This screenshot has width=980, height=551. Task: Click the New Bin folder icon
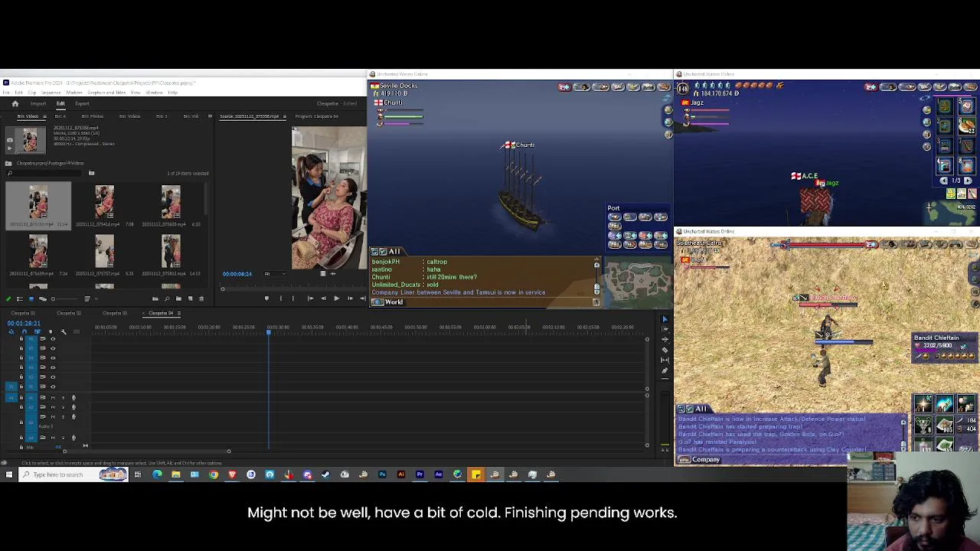point(178,298)
